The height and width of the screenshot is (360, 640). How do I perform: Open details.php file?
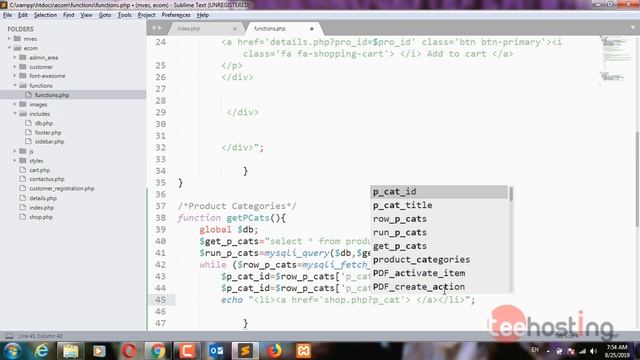(43, 198)
